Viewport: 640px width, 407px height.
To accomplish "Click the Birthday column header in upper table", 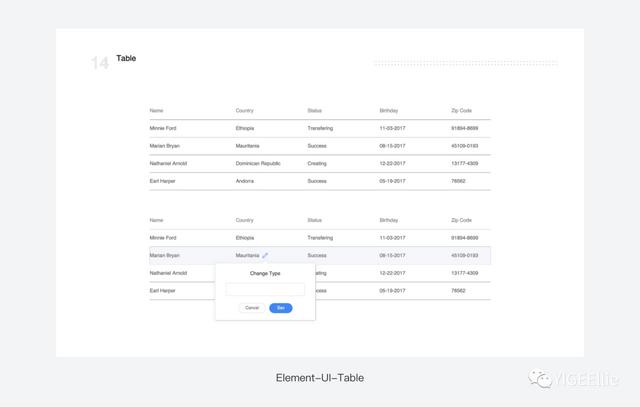I will click(x=389, y=111).
